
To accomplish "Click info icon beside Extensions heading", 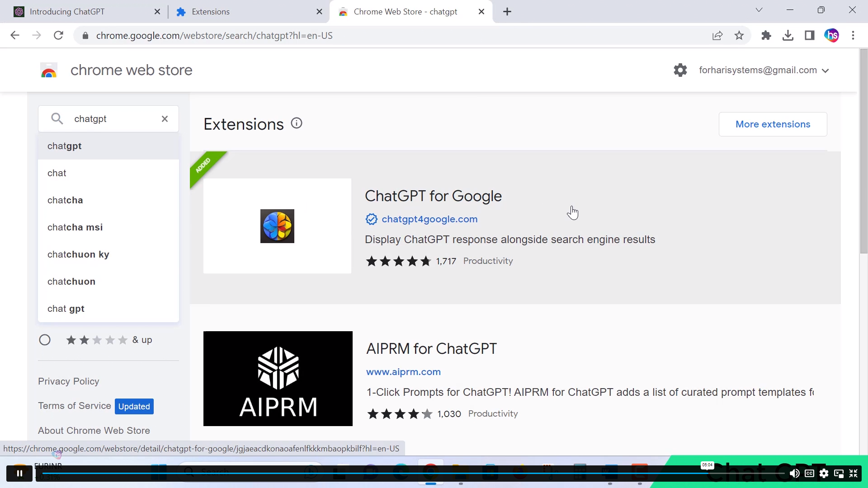I will (297, 123).
